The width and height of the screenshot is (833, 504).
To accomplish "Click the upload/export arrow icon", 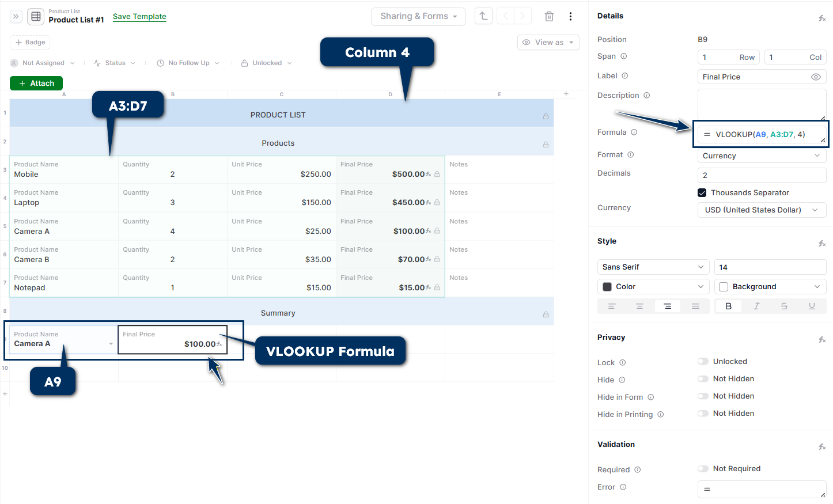I will 483,17.
